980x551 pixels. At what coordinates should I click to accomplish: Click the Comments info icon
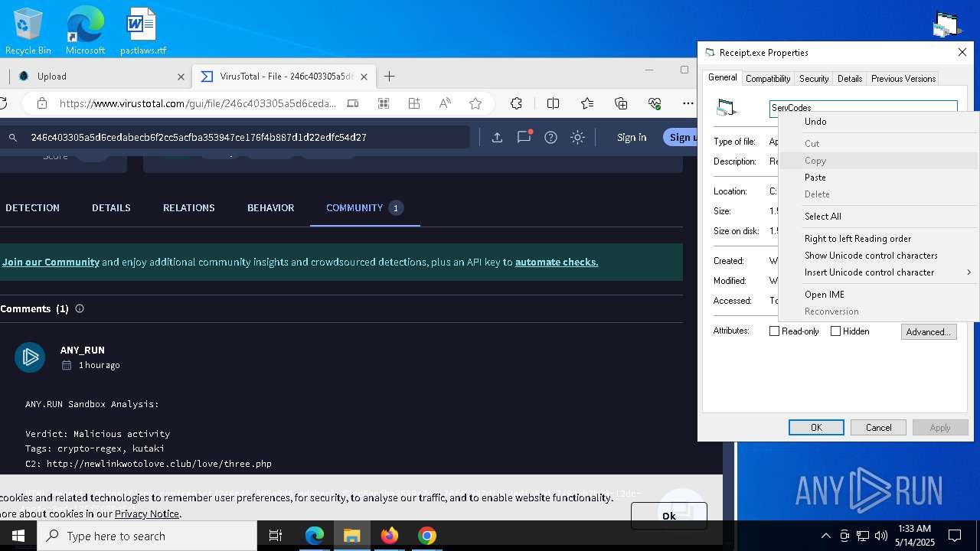[x=80, y=308]
